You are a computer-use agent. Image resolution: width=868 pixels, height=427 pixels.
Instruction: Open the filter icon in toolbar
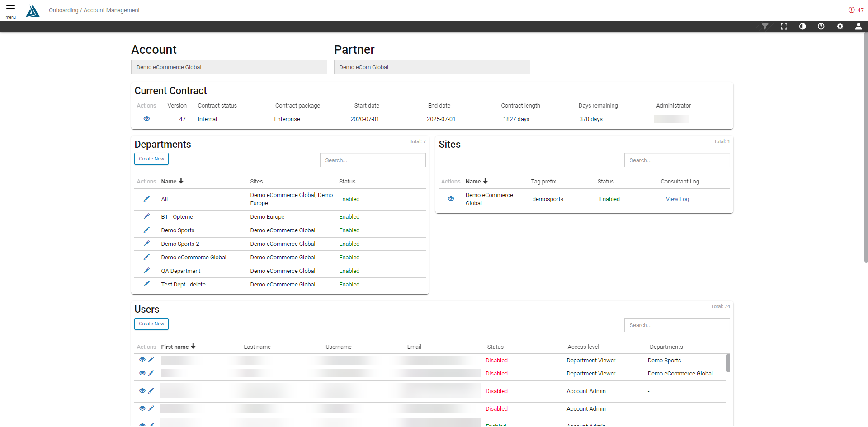[x=765, y=27]
